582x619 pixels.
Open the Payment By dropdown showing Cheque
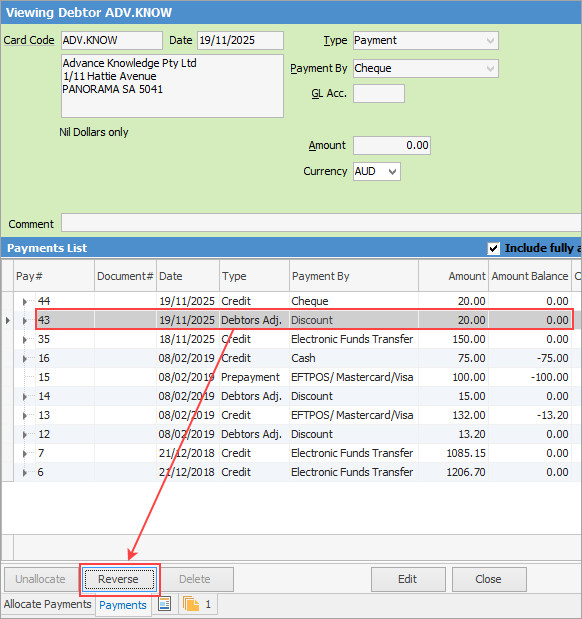pyautogui.click(x=426, y=69)
